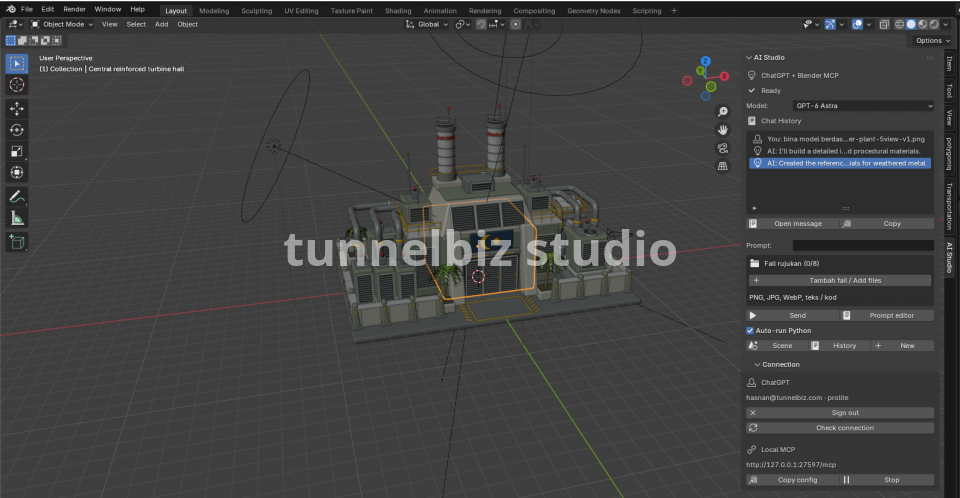Click the Open message envelope icon
The width and height of the screenshot is (960, 498).
pyautogui.click(x=753, y=224)
